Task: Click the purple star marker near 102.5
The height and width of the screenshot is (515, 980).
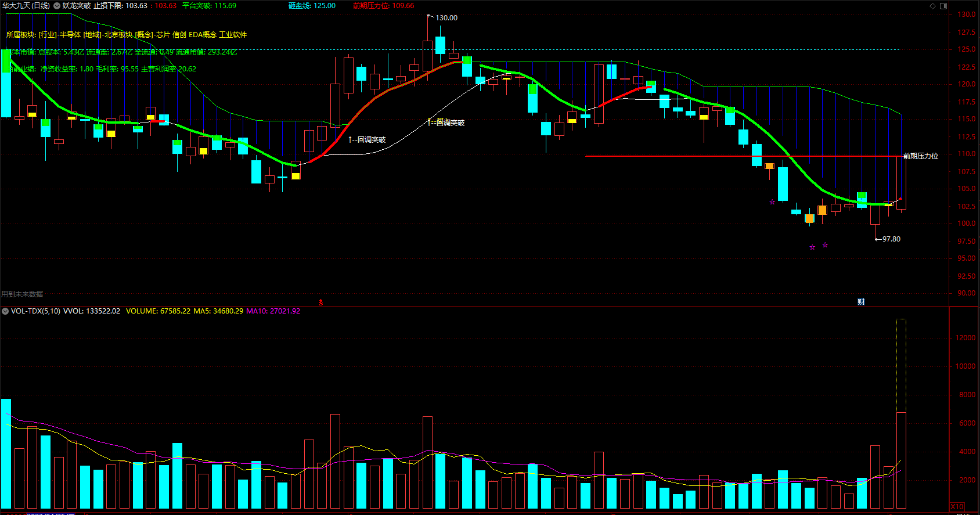Action: point(772,202)
